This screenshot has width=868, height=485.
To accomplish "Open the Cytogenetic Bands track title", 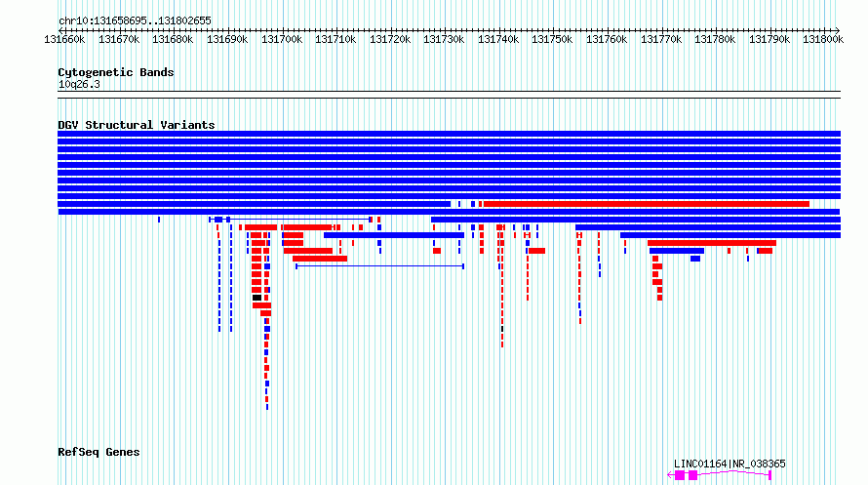I will pos(116,72).
